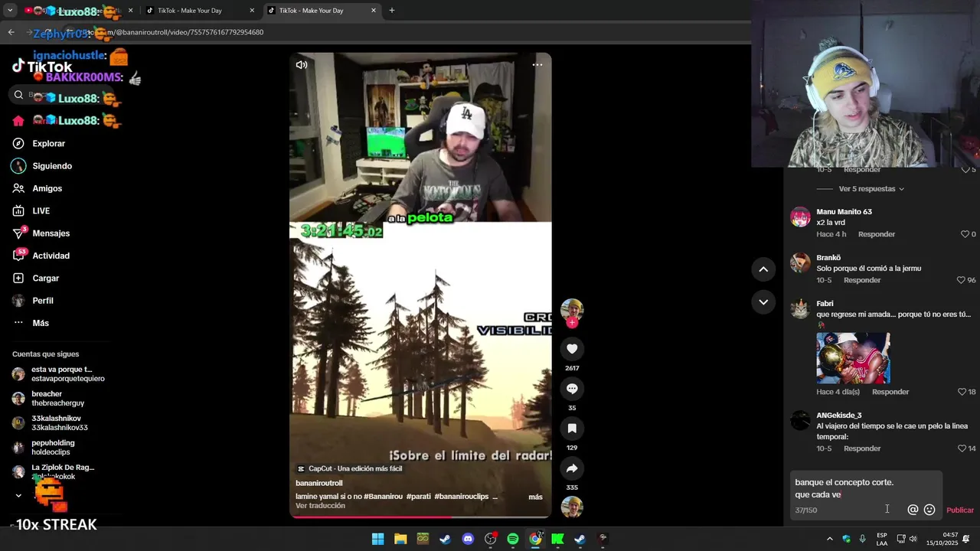Open Explorar in the sidebar
This screenshot has height=551, width=980.
click(x=49, y=144)
